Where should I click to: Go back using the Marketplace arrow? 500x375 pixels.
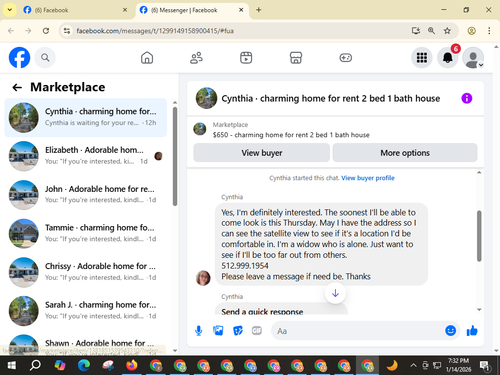(17, 87)
